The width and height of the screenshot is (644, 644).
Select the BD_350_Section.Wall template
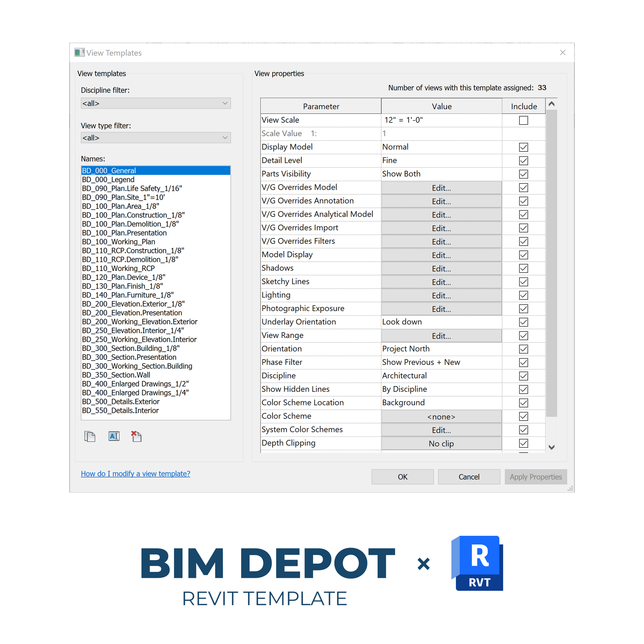(x=116, y=375)
